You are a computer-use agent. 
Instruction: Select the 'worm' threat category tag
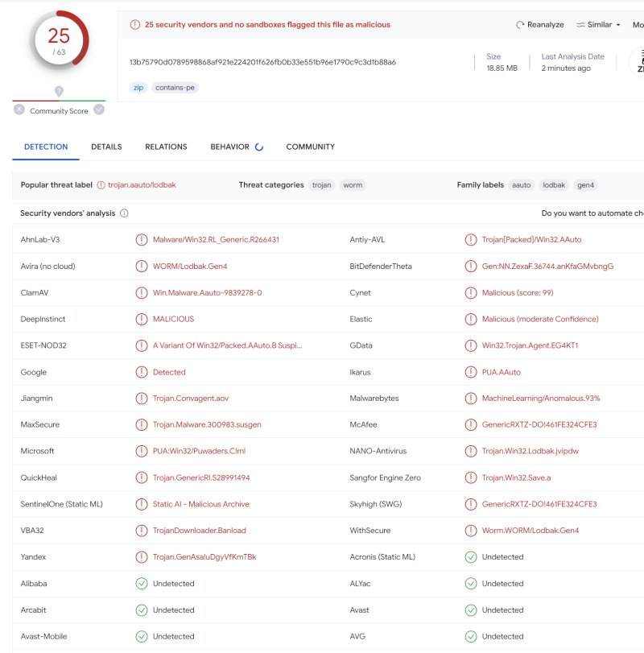click(353, 185)
